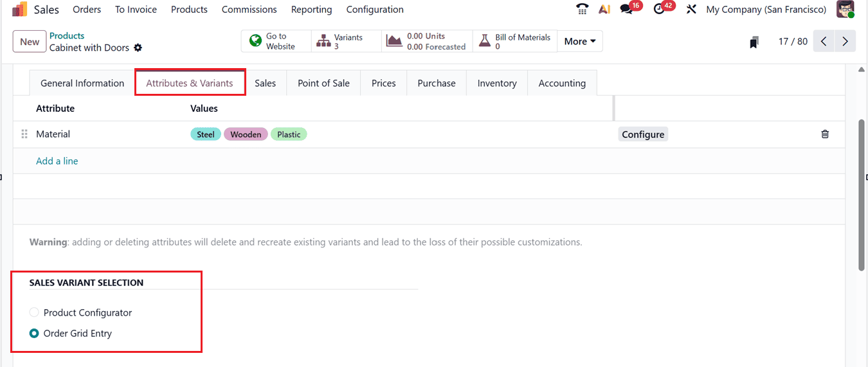Click the bookmark icon near record counter
Viewport: 868px width, 367px height.
pos(754,42)
